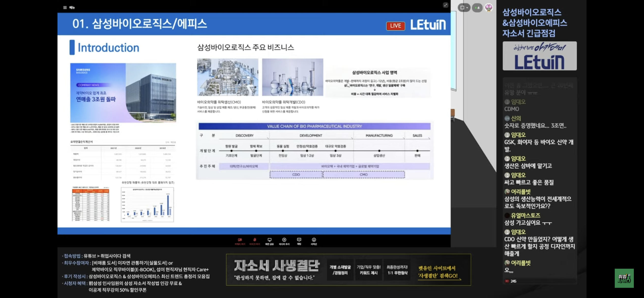Click the Samsung Biologics company news image

pyautogui.click(x=123, y=93)
